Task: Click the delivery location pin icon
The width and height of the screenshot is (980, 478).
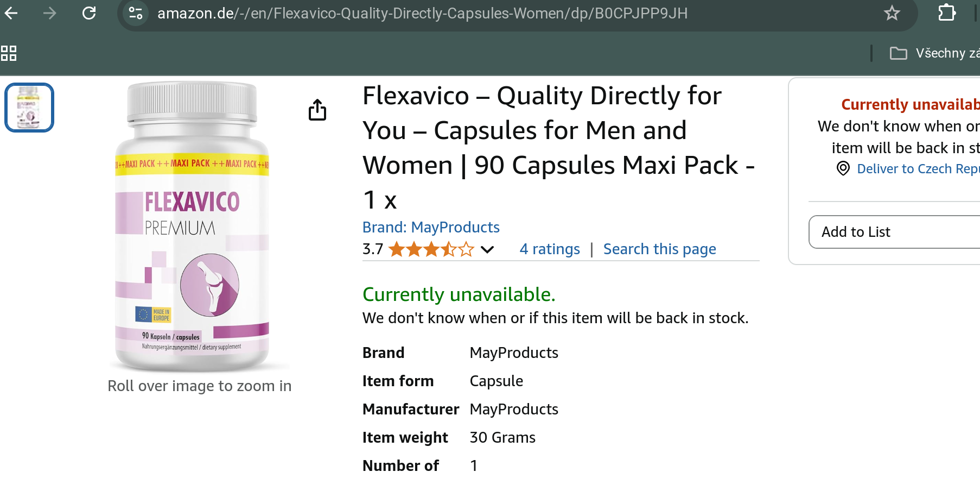Action: coord(843,169)
